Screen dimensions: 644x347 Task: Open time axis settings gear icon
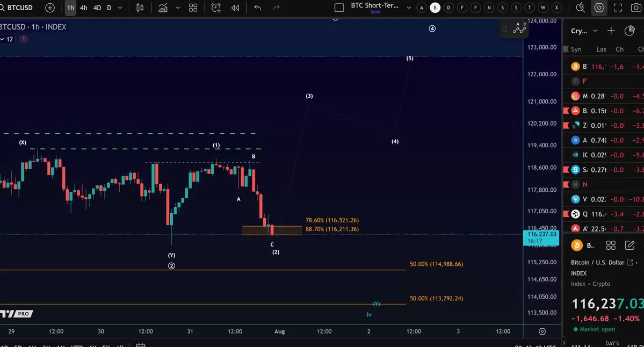coord(542,331)
